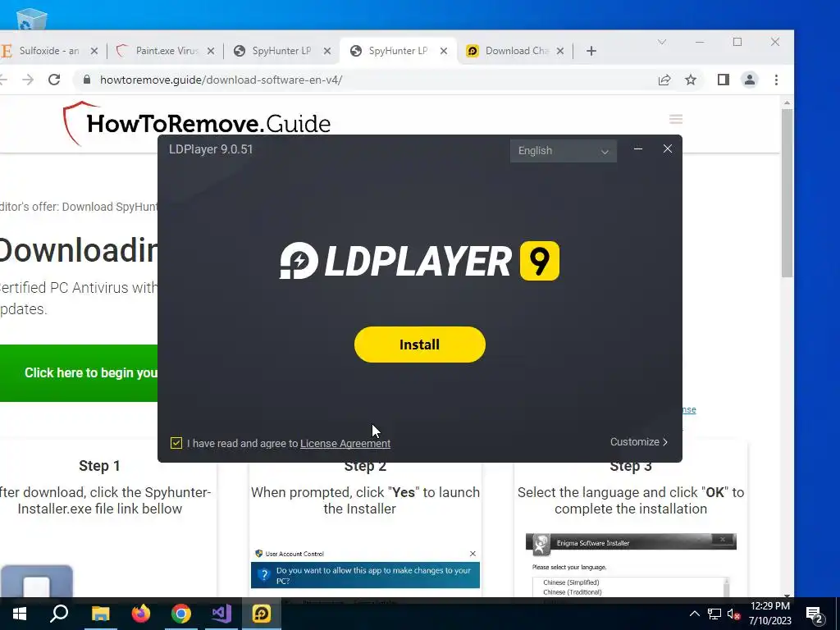Viewport: 840px width, 630px height.
Task: Open Chrome three-dot menu
Action: tap(776, 80)
